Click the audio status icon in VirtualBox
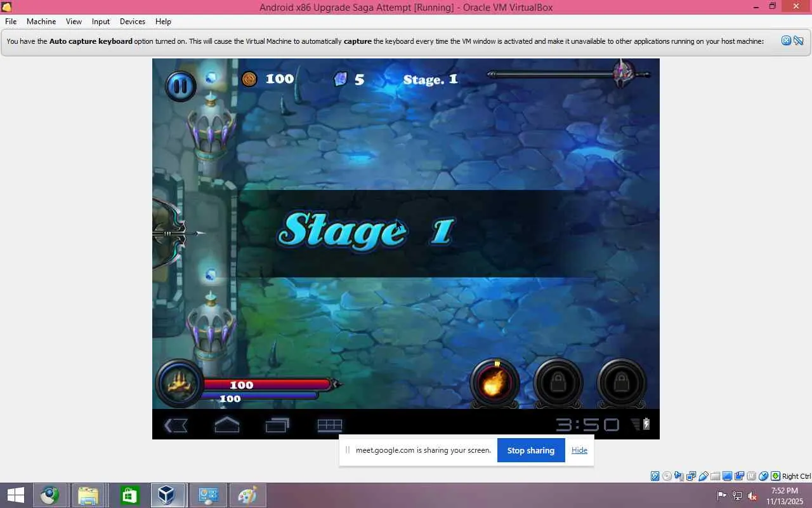The image size is (812, 508). 679,476
